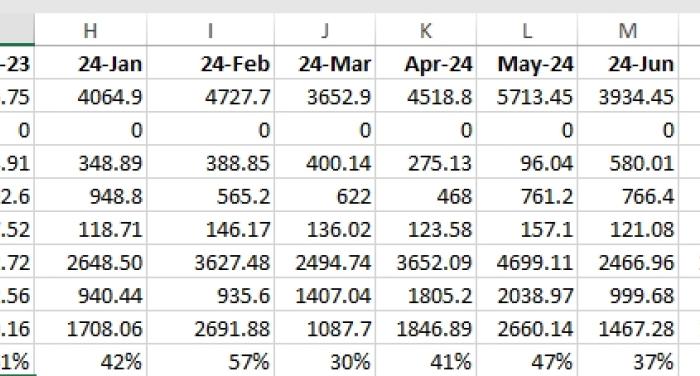Click the cell showing 388.85
This screenshot has width=700, height=376.
(211, 162)
